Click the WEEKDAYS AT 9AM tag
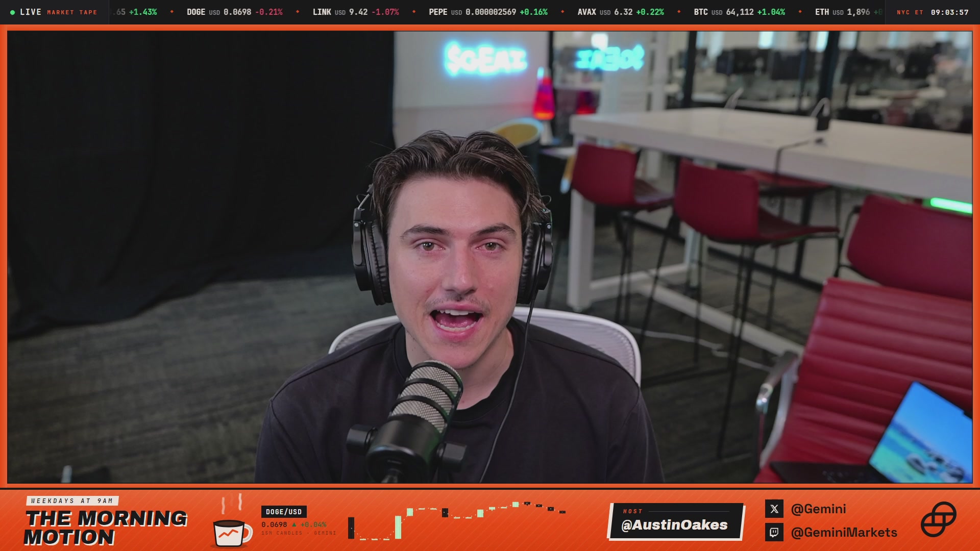The image size is (980, 551). pos(72,501)
